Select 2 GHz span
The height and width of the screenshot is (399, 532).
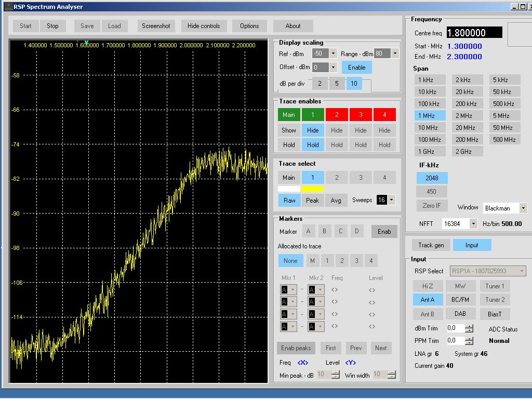pos(467,152)
